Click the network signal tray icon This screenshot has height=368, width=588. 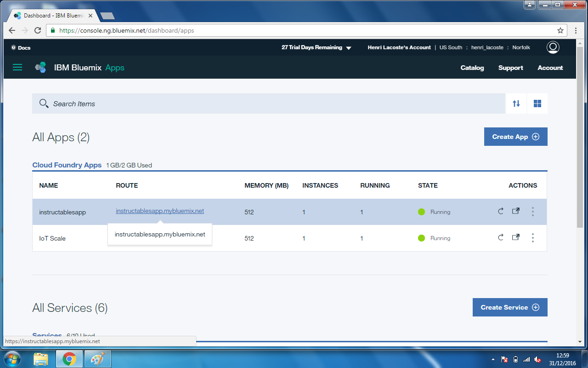(526, 359)
